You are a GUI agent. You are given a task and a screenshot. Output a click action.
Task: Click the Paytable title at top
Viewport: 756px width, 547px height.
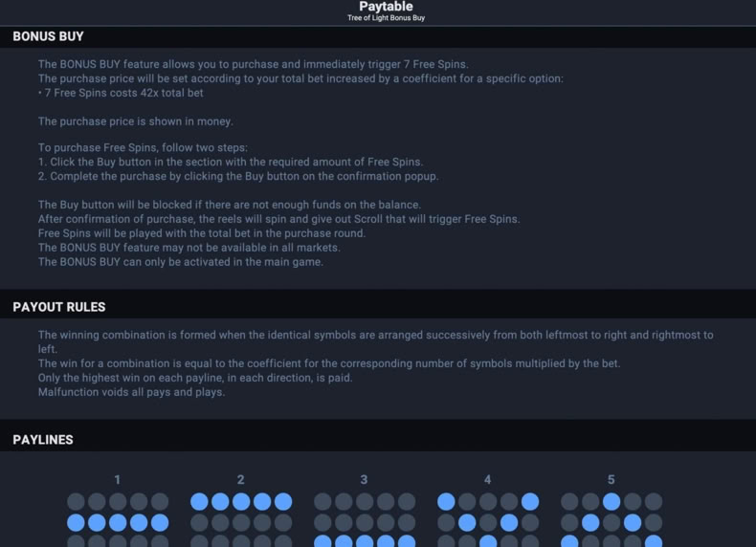pyautogui.click(x=386, y=7)
